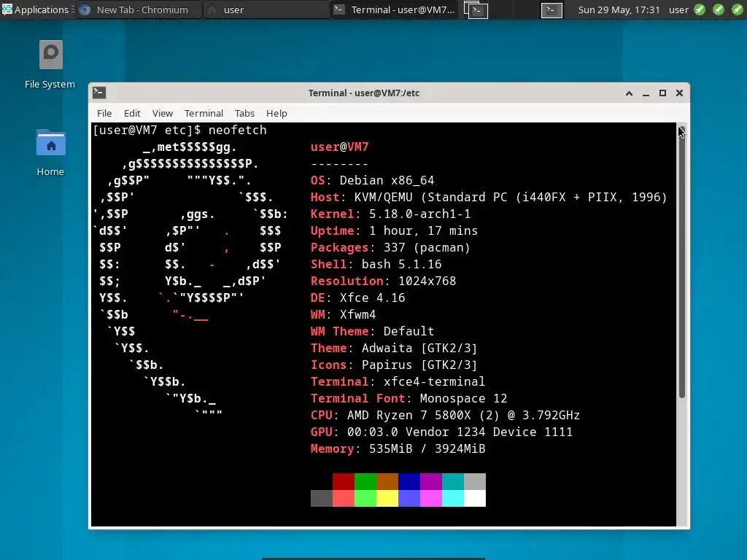
Task: Switch to the user file manager taskbar window
Action: point(266,9)
